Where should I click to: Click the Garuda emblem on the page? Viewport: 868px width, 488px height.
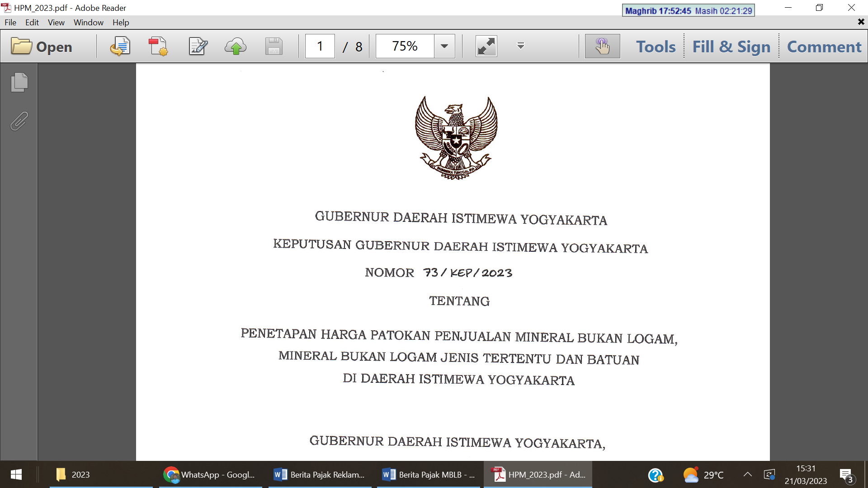[456, 138]
